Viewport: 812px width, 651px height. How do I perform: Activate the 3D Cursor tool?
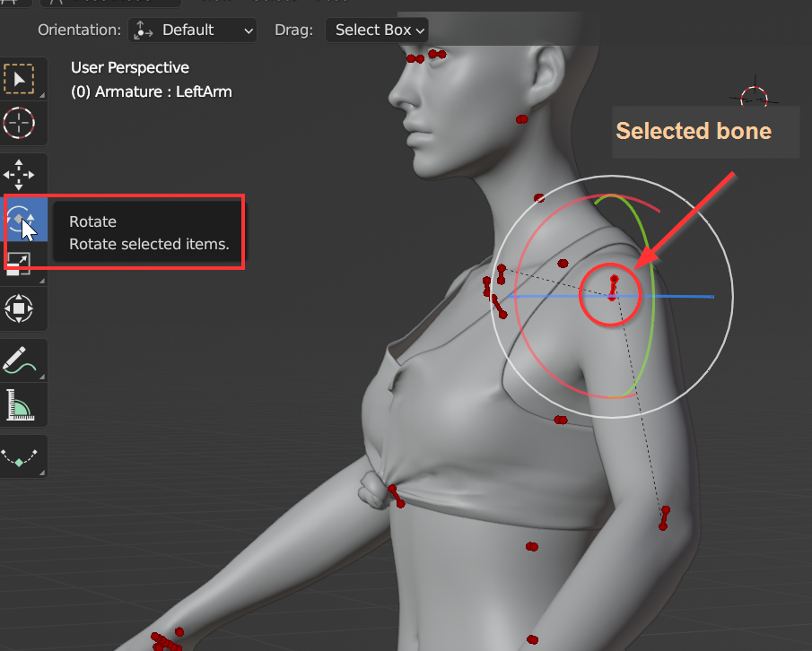(20, 122)
